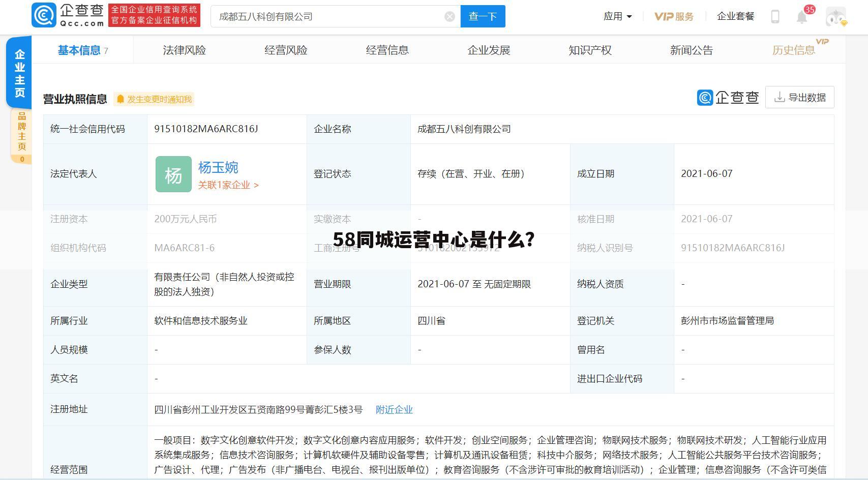This screenshot has height=480, width=868.
Task: Click 营业期限 value 2021-06-07 至 无固定期限
Action: coord(474,284)
